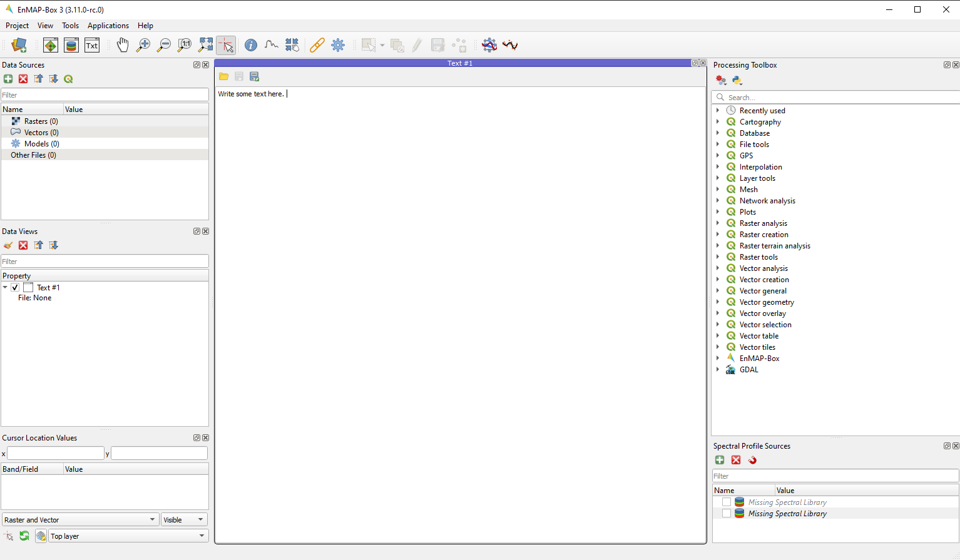
Task: Open the Applications menu
Action: click(x=108, y=26)
